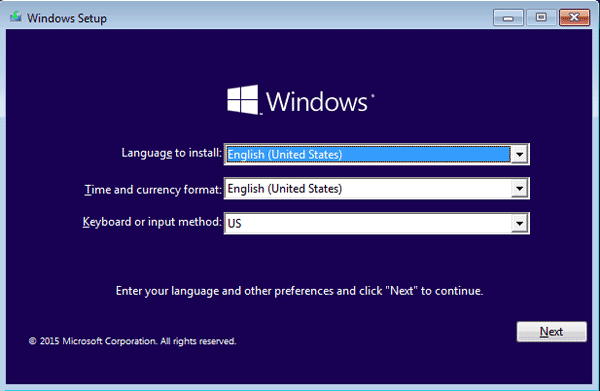This screenshot has width=600, height=391.
Task: Open the Keyboard or input method dropdown arrow
Action: (519, 223)
